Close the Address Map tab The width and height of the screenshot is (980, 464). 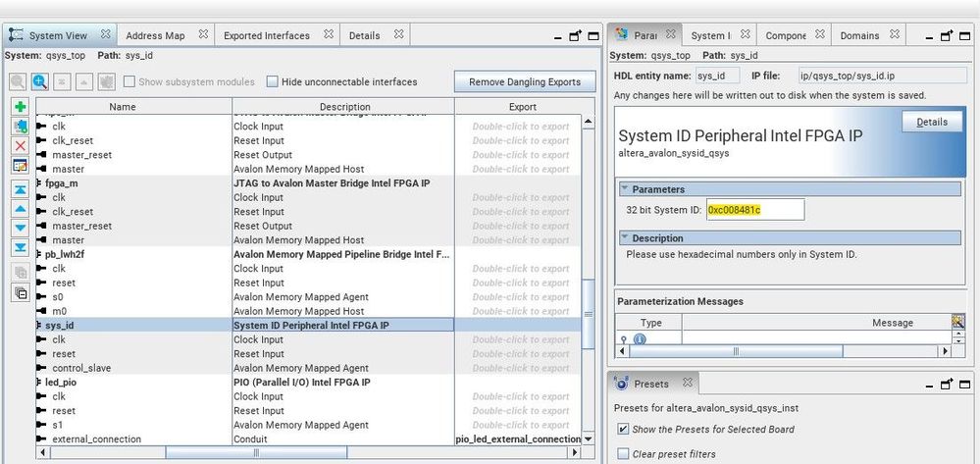[203, 34]
